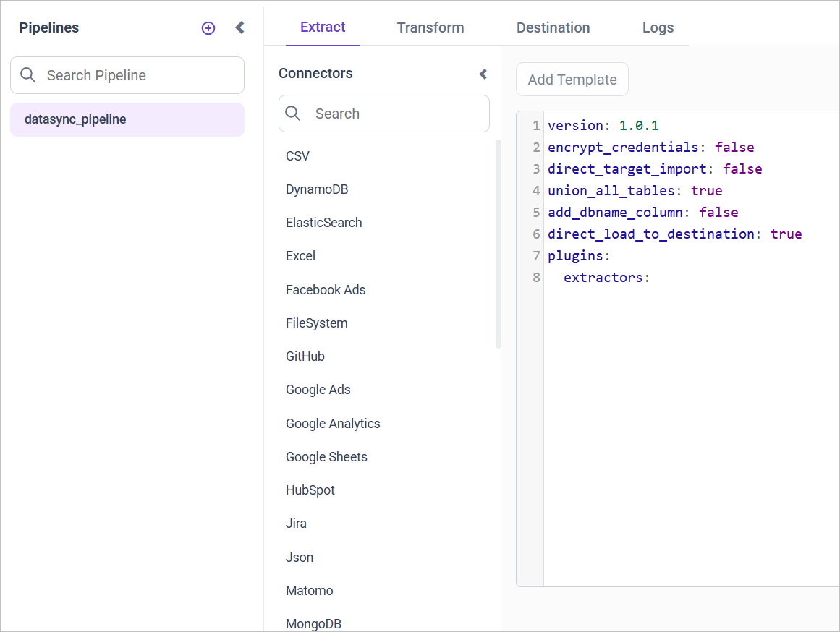
Task: Click the Search Pipeline magnifier icon
Action: (x=28, y=75)
